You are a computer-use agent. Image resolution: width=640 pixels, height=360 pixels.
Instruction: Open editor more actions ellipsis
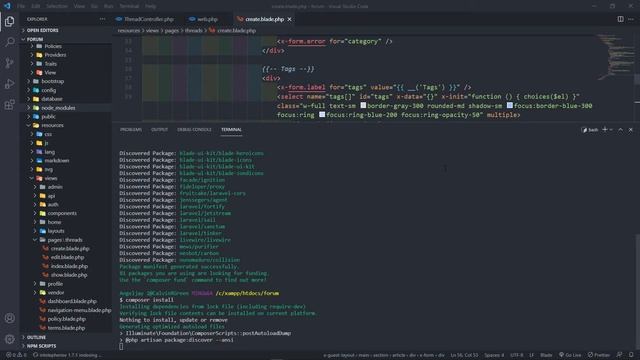coord(631,19)
